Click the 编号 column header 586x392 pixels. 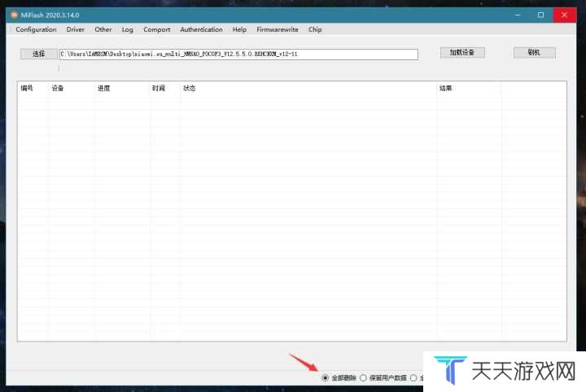point(27,88)
